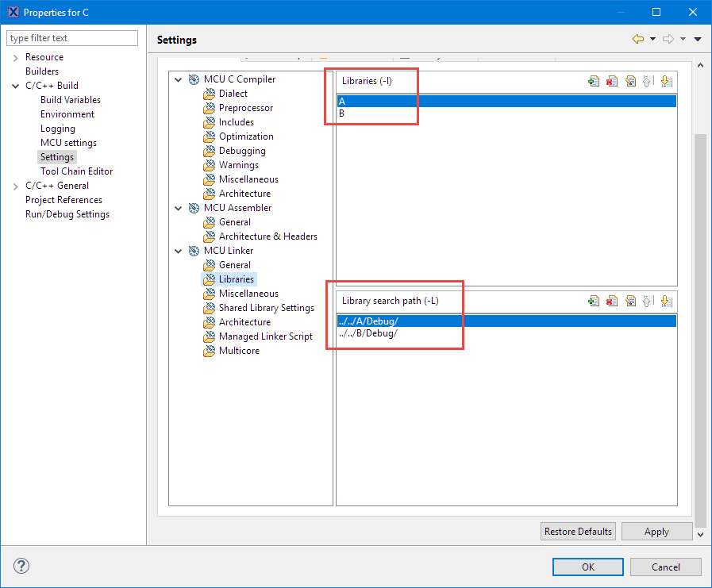
Task: Delete selected Library search path (-L) entry
Action: 612,301
